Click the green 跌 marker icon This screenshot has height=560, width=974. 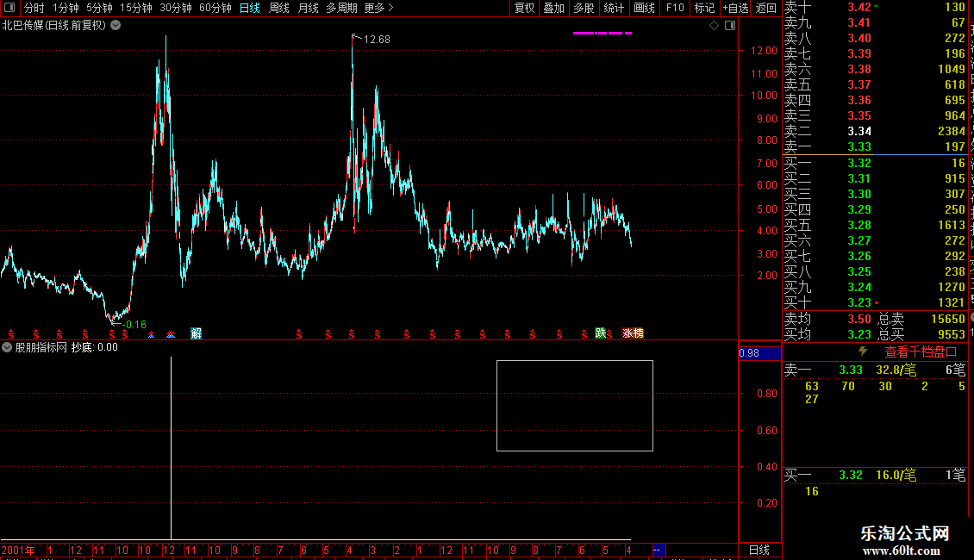(x=600, y=333)
